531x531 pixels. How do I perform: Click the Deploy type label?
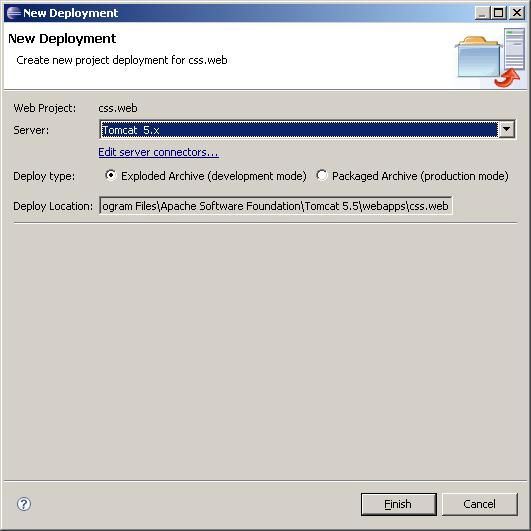[x=44, y=176]
